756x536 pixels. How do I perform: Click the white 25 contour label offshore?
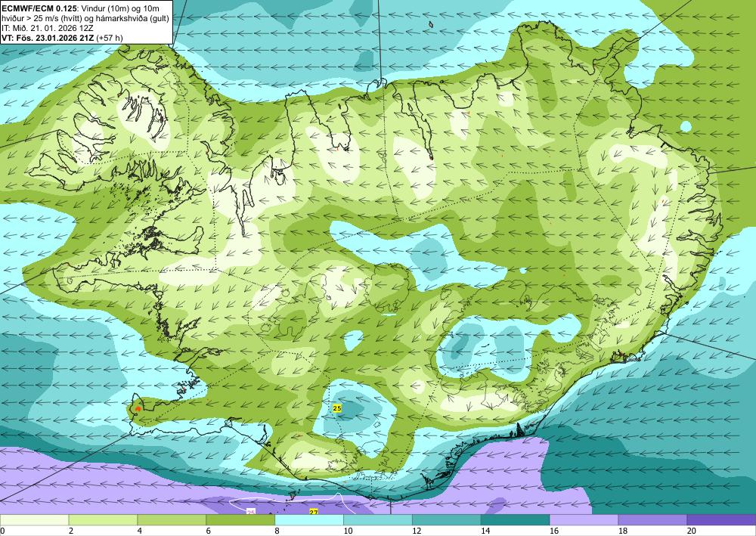pos(251,511)
